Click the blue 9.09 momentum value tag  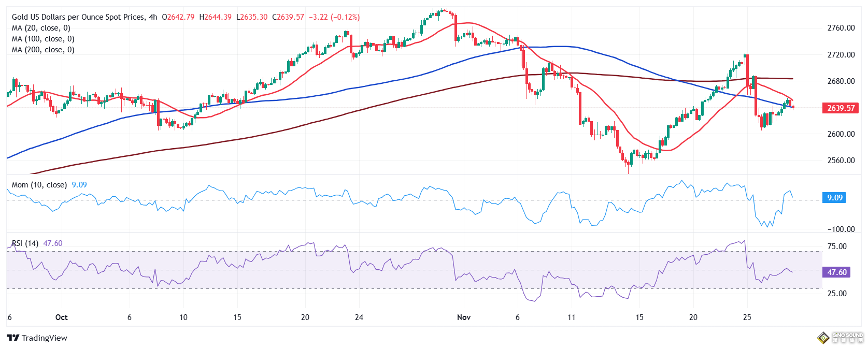834,198
